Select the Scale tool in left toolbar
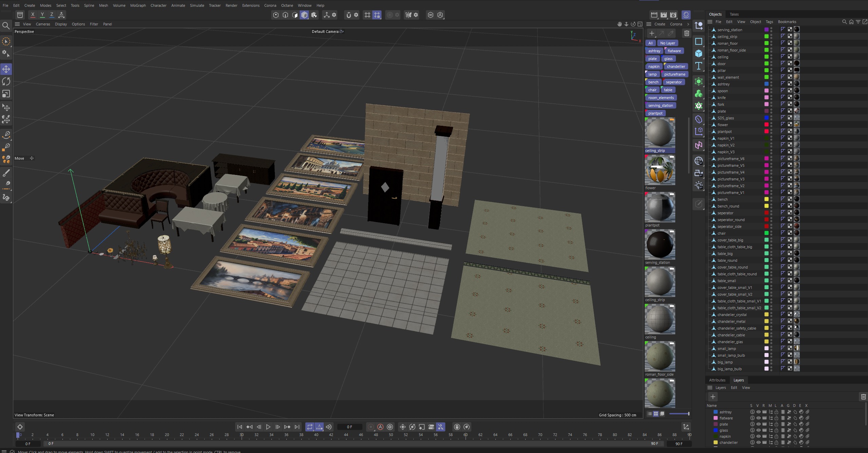 (x=6, y=94)
